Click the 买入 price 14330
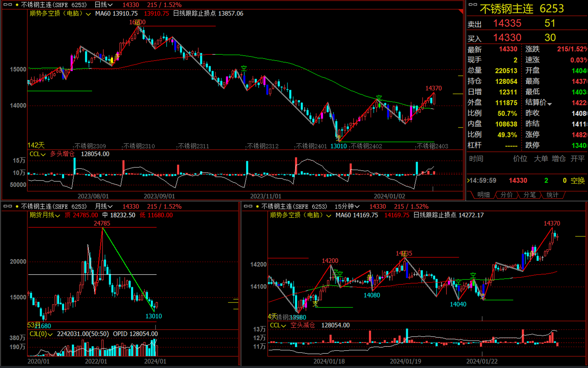This screenshot has height=368, width=588. (507, 38)
